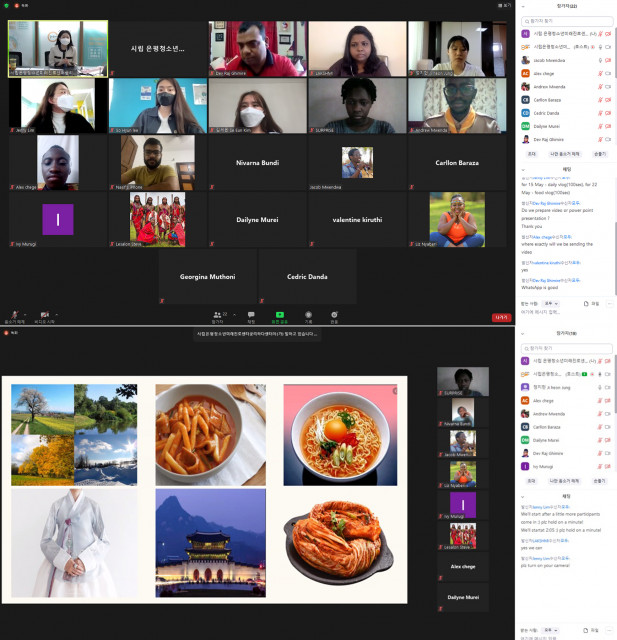Select the Georgina Muthoni video tile
The height and width of the screenshot is (640, 617).
[x=207, y=276]
